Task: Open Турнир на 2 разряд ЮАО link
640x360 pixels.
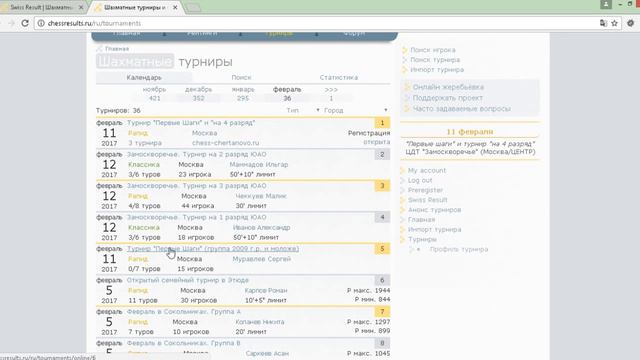Action: pos(196,154)
